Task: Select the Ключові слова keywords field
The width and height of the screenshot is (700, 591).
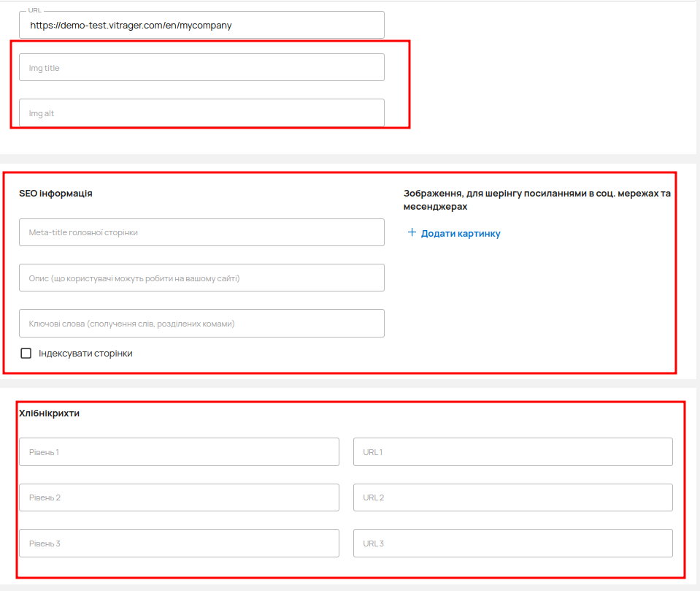Action: [x=201, y=324]
